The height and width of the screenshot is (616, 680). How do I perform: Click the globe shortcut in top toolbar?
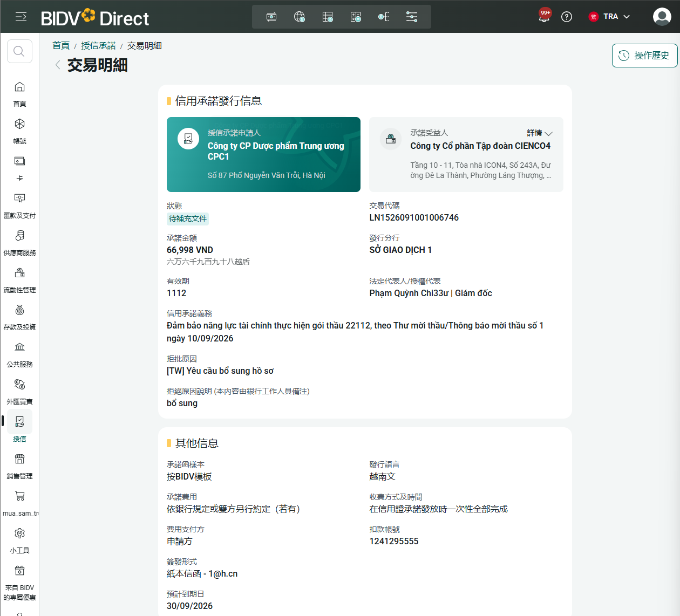pyautogui.click(x=300, y=17)
